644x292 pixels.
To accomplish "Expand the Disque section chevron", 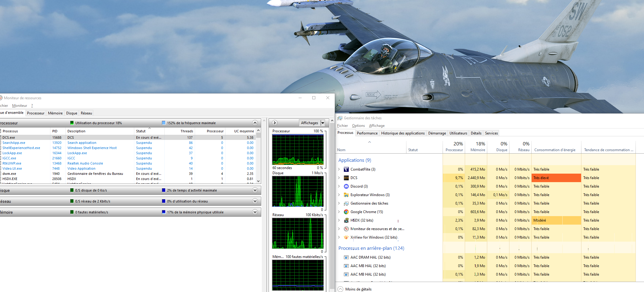I will pos(255,190).
